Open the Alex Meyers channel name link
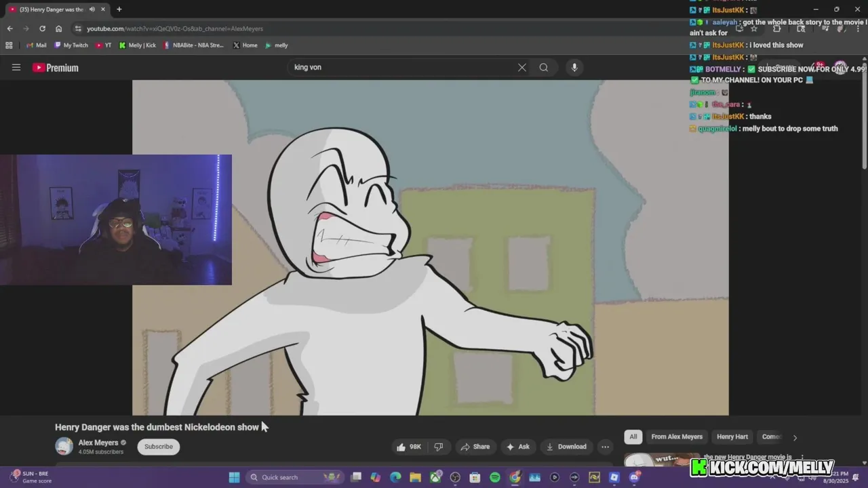This screenshot has width=868, height=488. pos(98,443)
